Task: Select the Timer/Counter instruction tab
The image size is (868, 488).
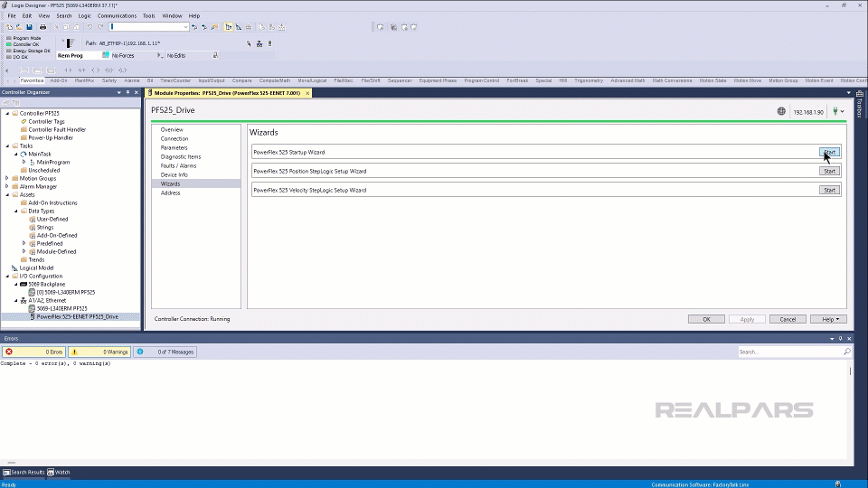Action: click(x=175, y=80)
